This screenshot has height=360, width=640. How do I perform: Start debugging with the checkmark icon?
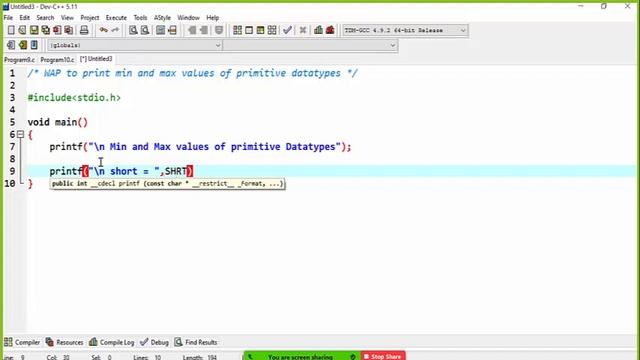coord(287,30)
